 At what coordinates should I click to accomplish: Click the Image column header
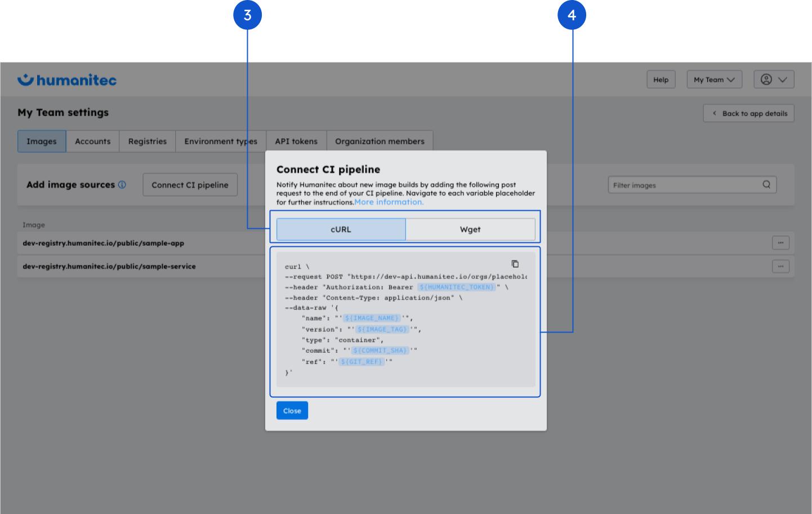point(34,225)
